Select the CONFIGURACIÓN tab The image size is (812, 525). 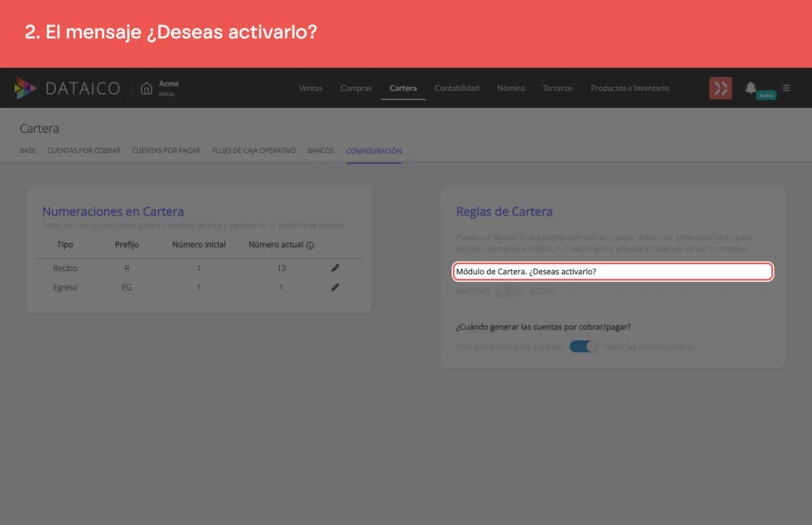pos(374,151)
